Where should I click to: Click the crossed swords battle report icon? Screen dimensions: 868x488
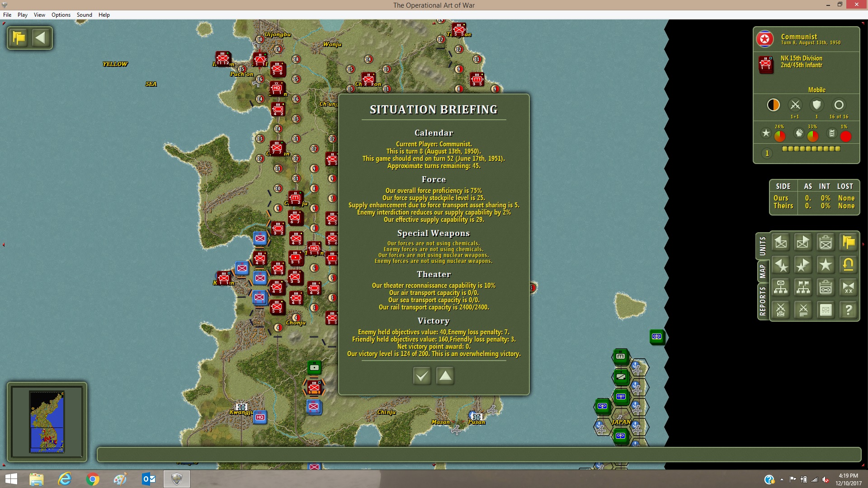[x=803, y=310]
